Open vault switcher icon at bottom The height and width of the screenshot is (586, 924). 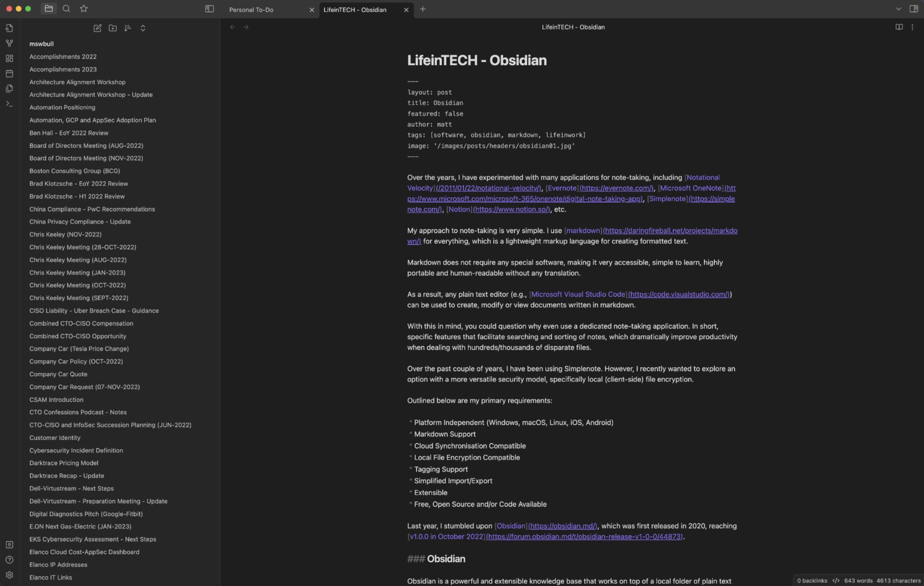click(x=9, y=544)
